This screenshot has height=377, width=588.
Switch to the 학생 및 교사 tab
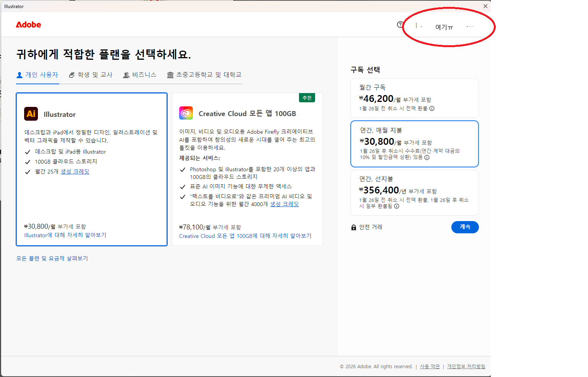click(x=91, y=75)
